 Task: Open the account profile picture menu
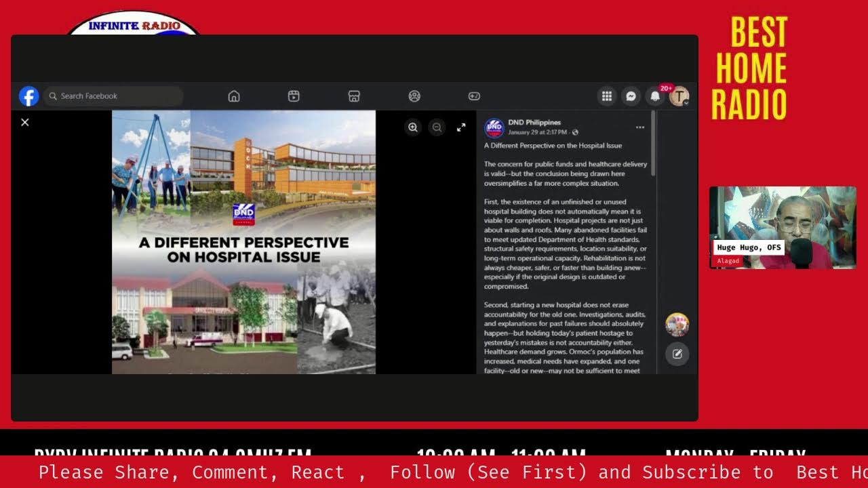coord(679,96)
